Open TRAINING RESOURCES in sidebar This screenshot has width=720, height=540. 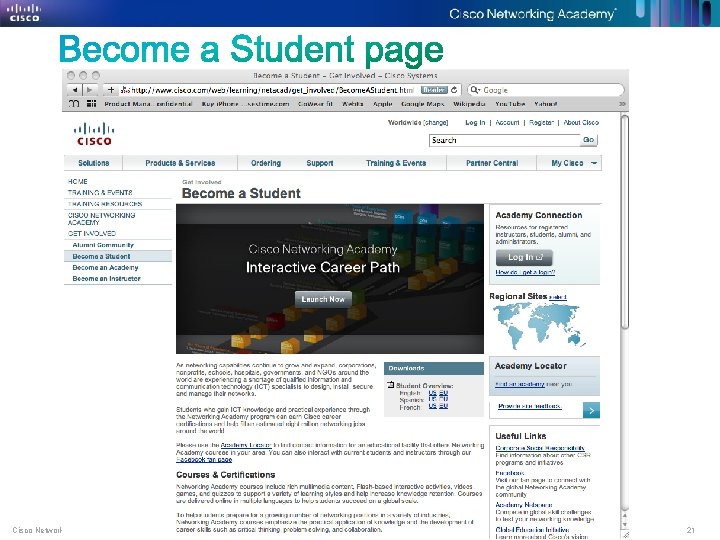click(105, 203)
